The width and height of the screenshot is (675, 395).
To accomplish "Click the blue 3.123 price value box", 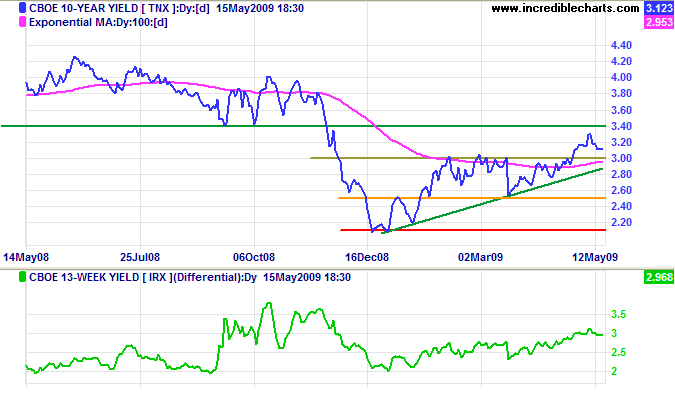I will tap(659, 8).
